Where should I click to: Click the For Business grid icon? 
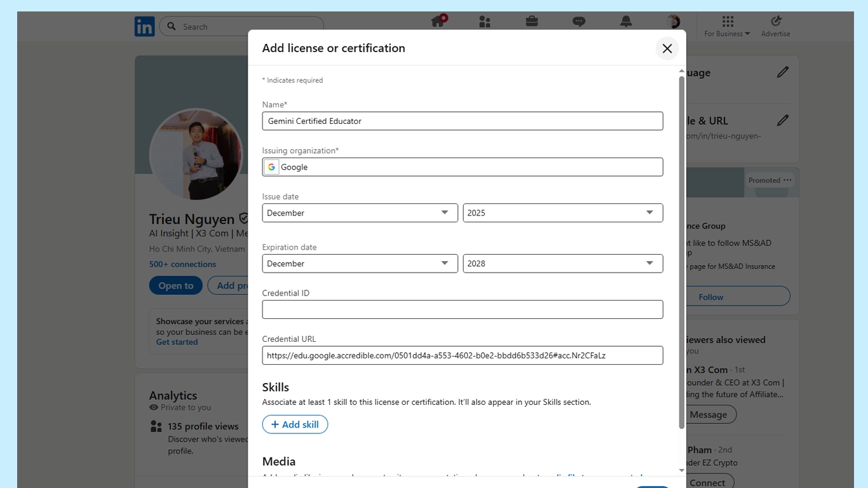tap(728, 21)
